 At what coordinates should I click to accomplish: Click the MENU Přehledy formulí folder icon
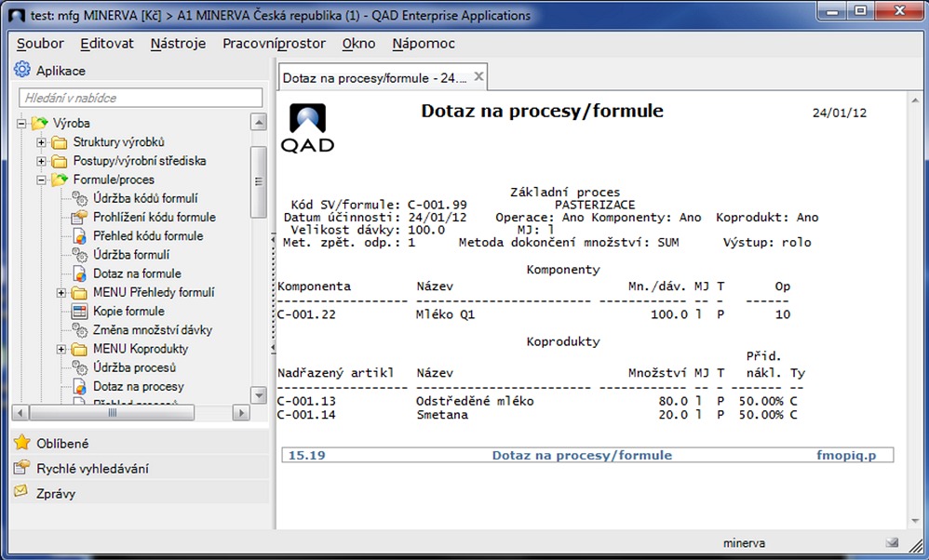point(79,292)
